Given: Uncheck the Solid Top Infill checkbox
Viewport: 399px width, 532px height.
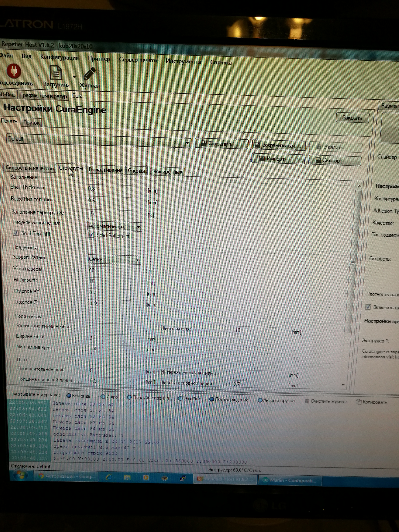Looking at the screenshot, I should click(x=16, y=233).
